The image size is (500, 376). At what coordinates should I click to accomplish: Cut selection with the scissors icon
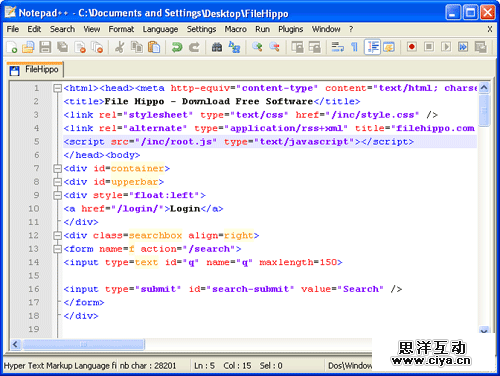119,47
